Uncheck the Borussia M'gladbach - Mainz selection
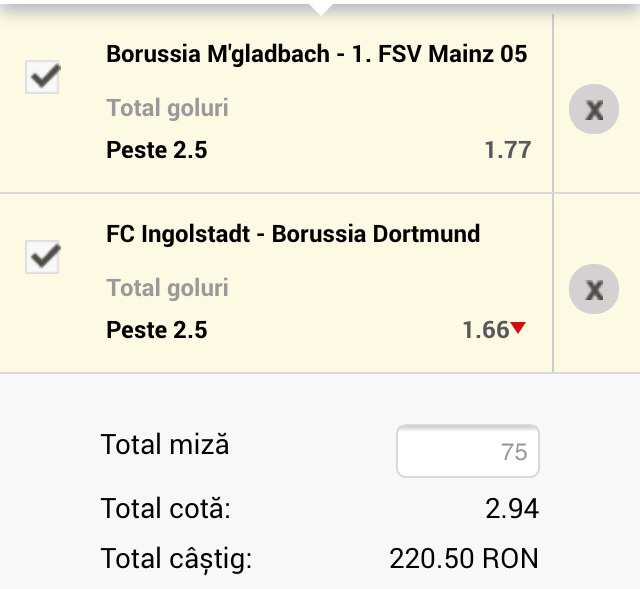Viewport: 640px width, 589px height. [42, 78]
